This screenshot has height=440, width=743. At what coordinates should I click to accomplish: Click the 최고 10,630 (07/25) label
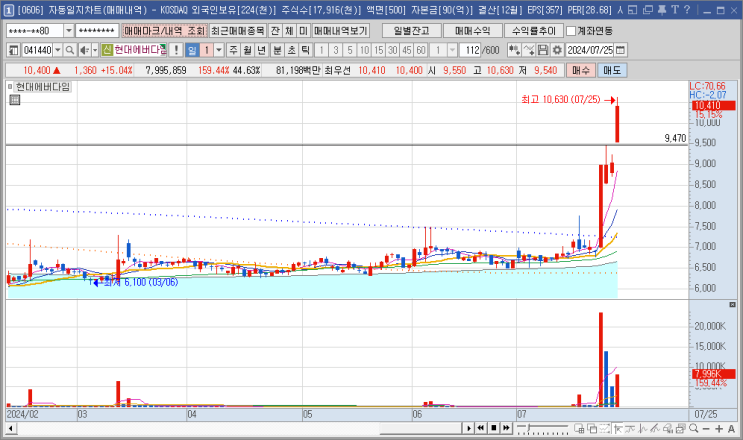(561, 99)
